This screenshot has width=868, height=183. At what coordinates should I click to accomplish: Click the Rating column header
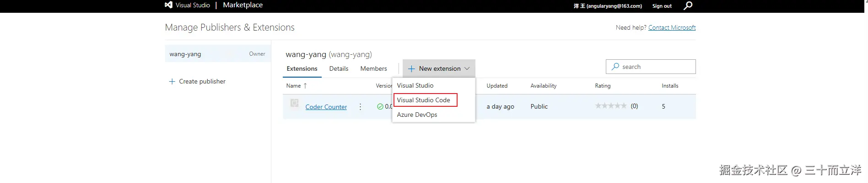click(603, 86)
